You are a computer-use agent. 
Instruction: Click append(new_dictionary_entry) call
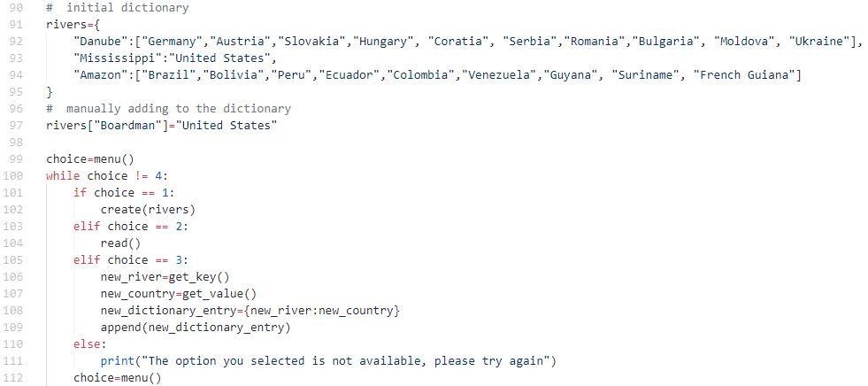point(196,327)
